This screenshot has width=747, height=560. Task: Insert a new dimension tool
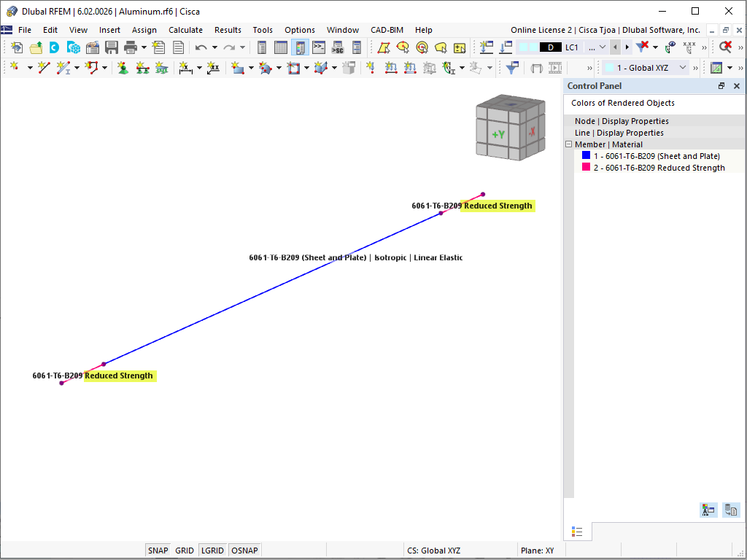[x=186, y=68]
